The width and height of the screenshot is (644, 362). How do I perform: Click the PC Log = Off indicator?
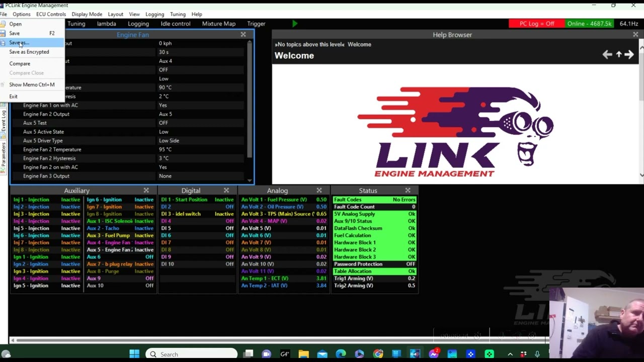(x=536, y=24)
